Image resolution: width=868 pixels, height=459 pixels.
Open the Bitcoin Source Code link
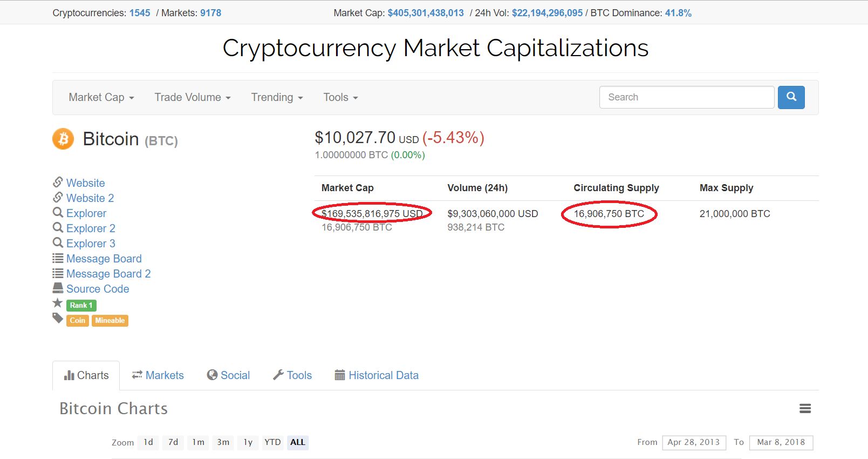click(98, 289)
